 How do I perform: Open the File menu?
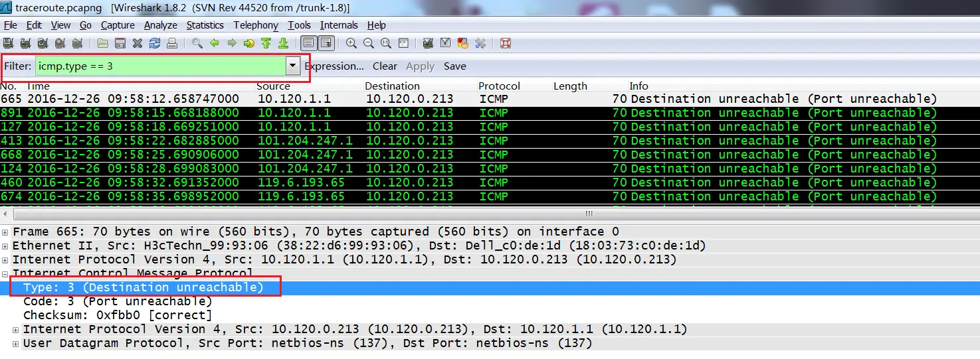point(11,25)
